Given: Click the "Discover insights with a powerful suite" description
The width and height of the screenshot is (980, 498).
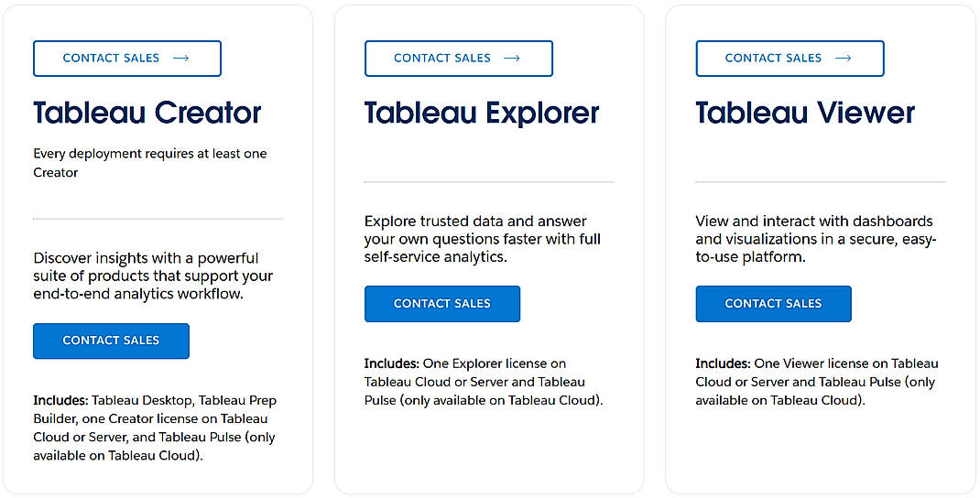Looking at the screenshot, I should [153, 276].
